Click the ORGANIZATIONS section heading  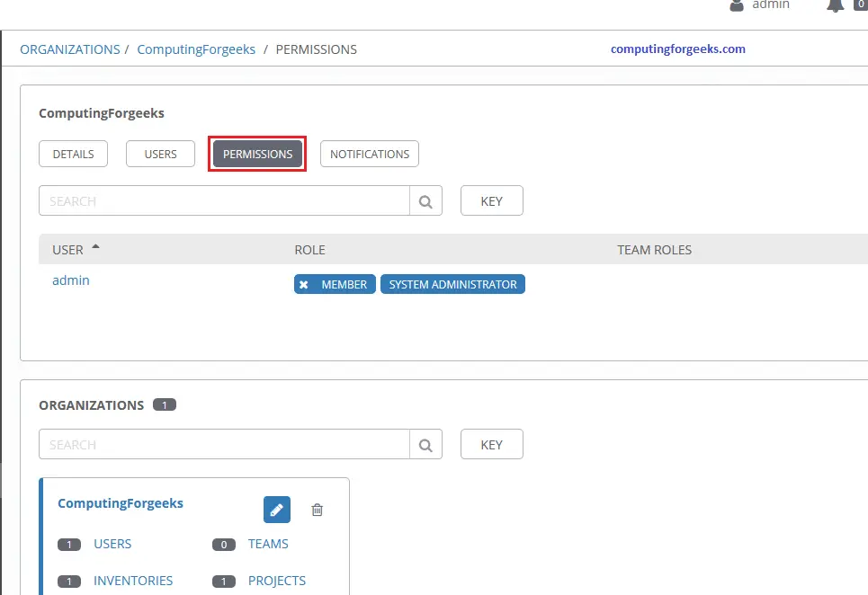92,405
